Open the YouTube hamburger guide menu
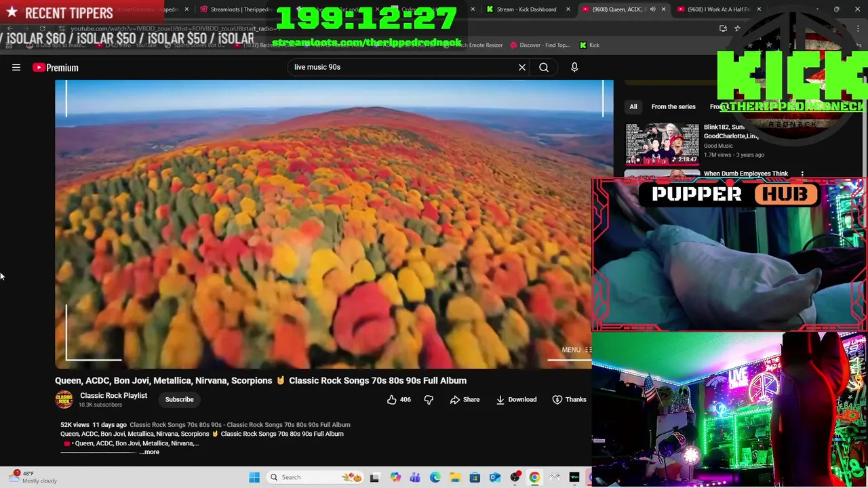The image size is (868, 488). click(16, 67)
